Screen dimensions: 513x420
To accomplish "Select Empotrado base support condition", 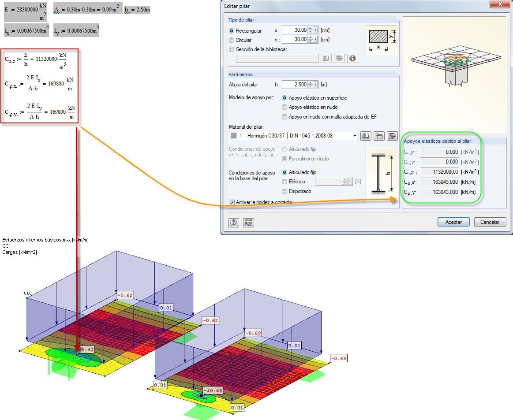I will (285, 191).
